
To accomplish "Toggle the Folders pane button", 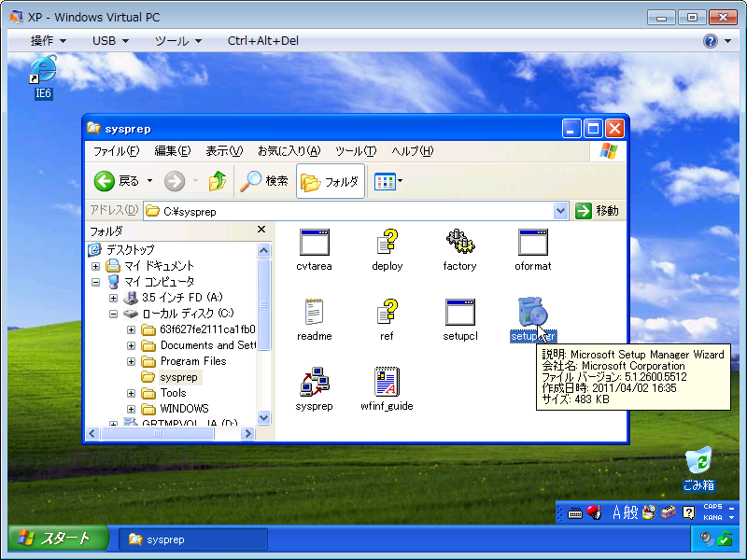I will coord(331,181).
